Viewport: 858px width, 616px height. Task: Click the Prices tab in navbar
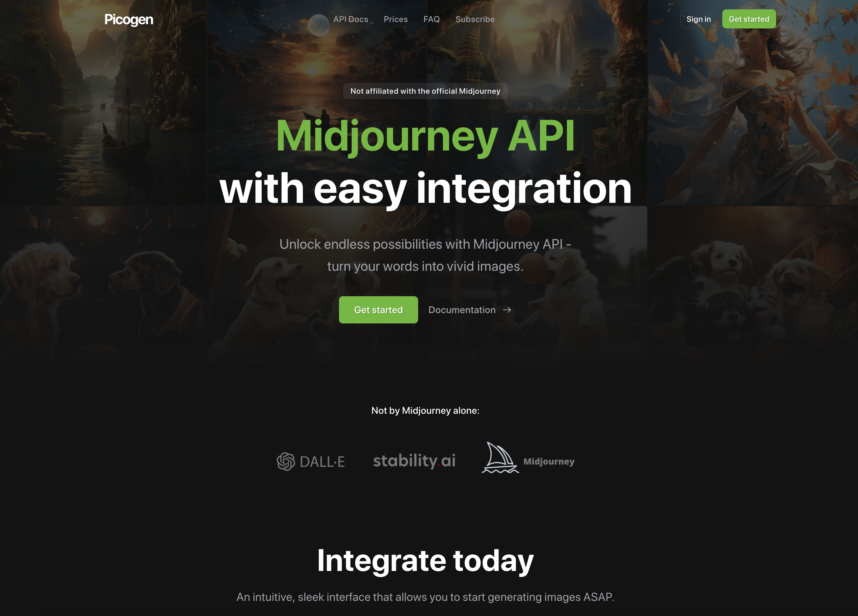(x=396, y=19)
